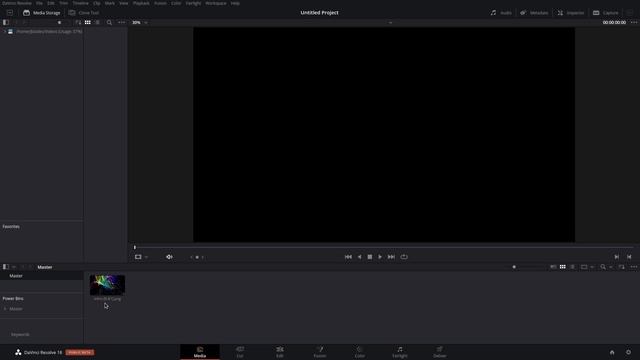Click the Mark In button
Screen dimensions: 640x360
pos(616,257)
